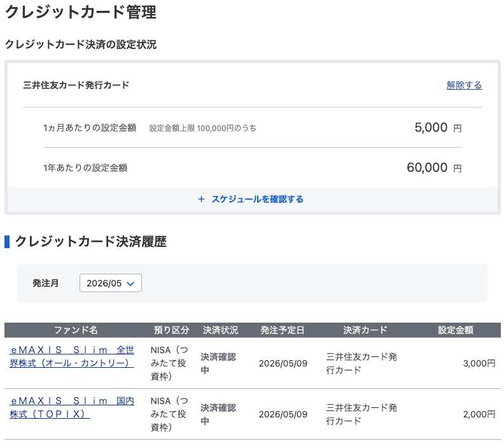Click the 解除する link
The width and height of the screenshot is (504, 448).
pyautogui.click(x=464, y=85)
